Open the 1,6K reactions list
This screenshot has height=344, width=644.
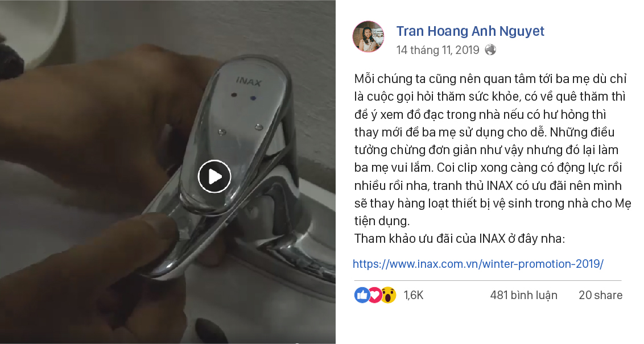414,295
